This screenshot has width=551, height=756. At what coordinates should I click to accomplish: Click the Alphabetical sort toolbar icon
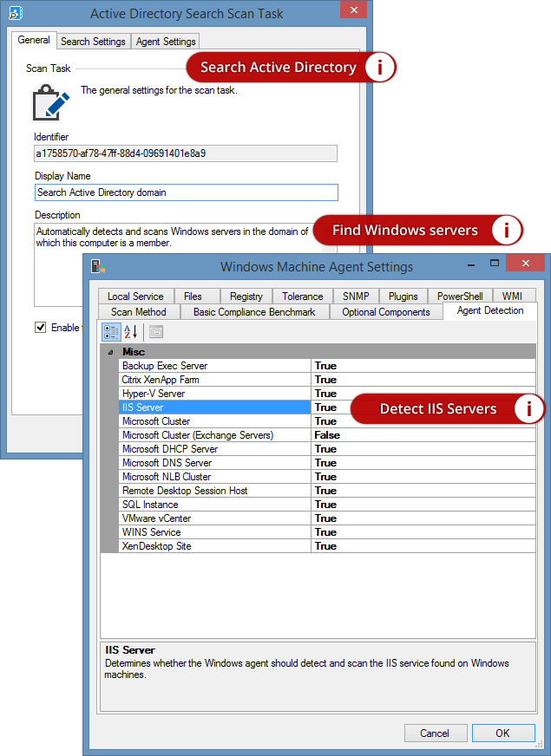point(131,332)
